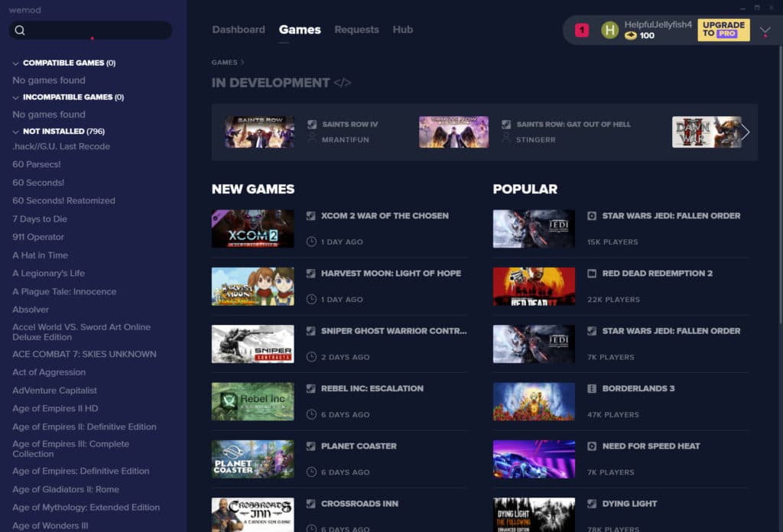
Task: Click clock icon under XCOM 2 entry
Action: pyautogui.click(x=311, y=242)
